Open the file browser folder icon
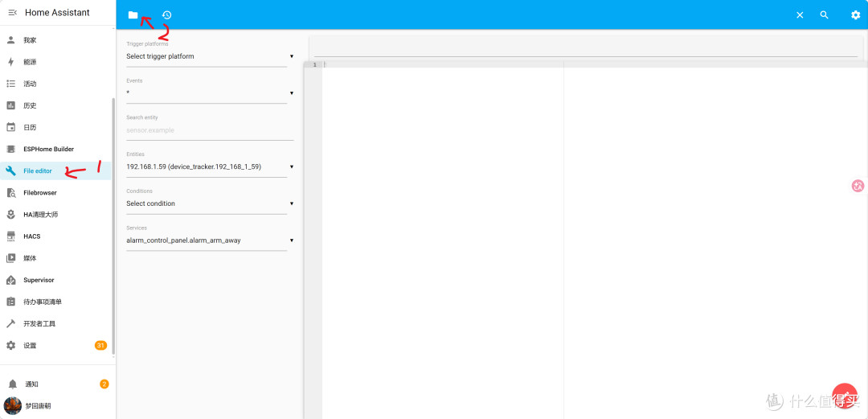This screenshot has height=419, width=868. (133, 15)
